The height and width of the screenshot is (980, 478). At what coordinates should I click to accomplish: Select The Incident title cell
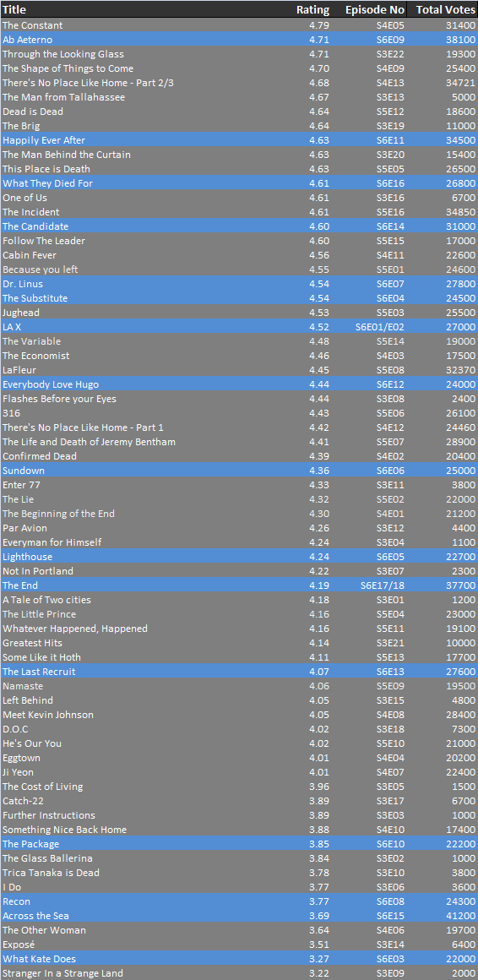(30, 212)
